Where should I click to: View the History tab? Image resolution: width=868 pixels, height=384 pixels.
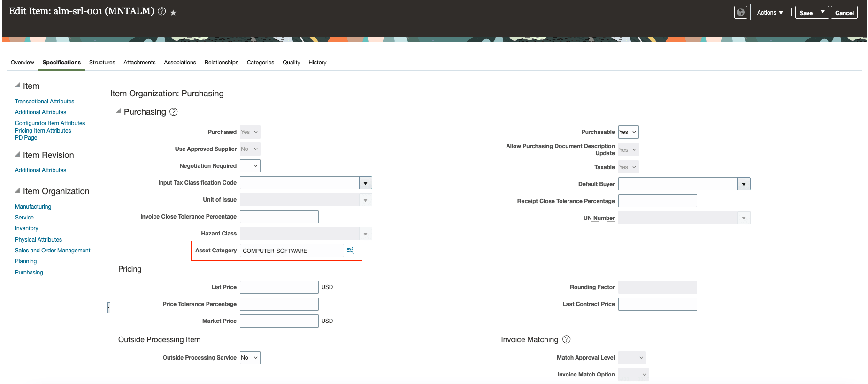317,63
